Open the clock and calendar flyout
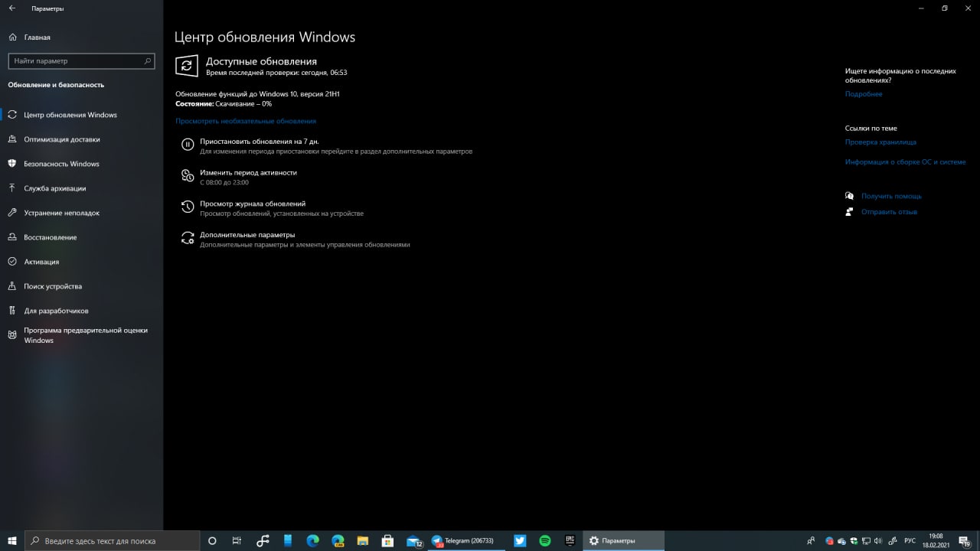This screenshot has height=551, width=980. click(936, 540)
